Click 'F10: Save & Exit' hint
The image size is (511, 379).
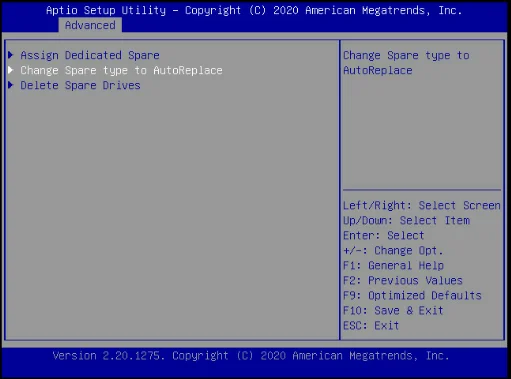tap(393, 310)
